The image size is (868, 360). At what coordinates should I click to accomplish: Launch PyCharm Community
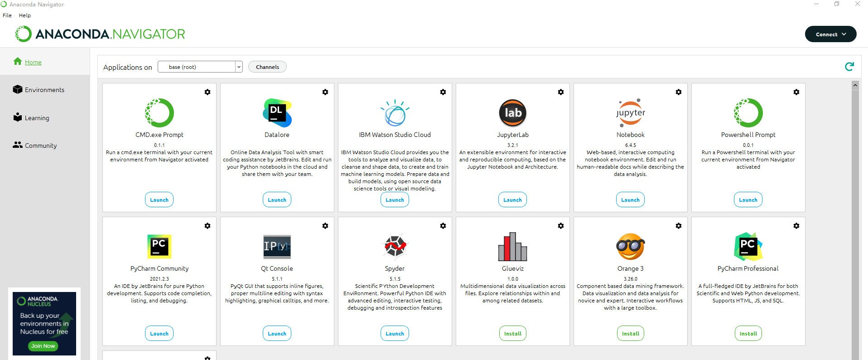tap(159, 333)
